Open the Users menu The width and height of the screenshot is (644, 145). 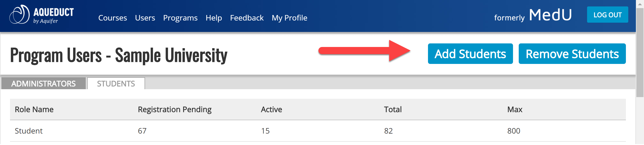coord(145,18)
